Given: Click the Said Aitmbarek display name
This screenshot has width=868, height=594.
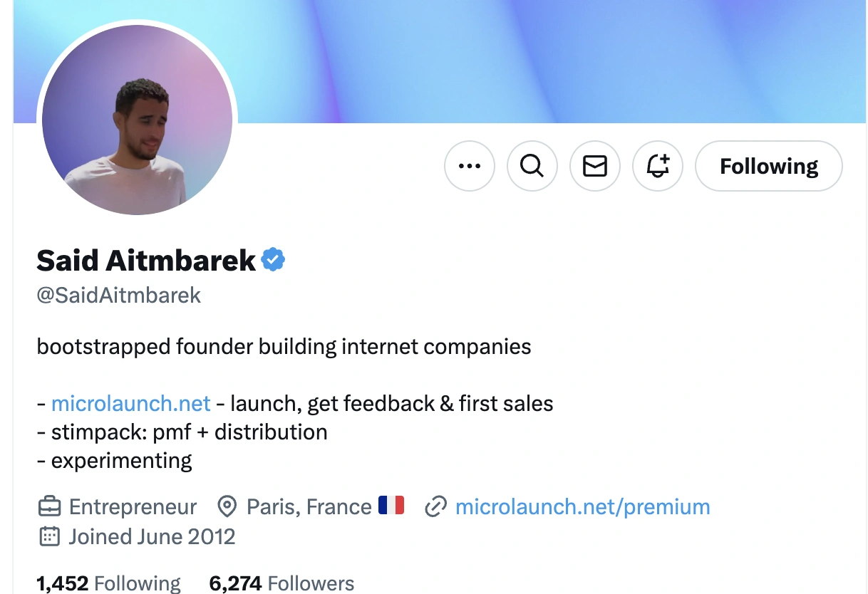Looking at the screenshot, I should tap(146, 261).
